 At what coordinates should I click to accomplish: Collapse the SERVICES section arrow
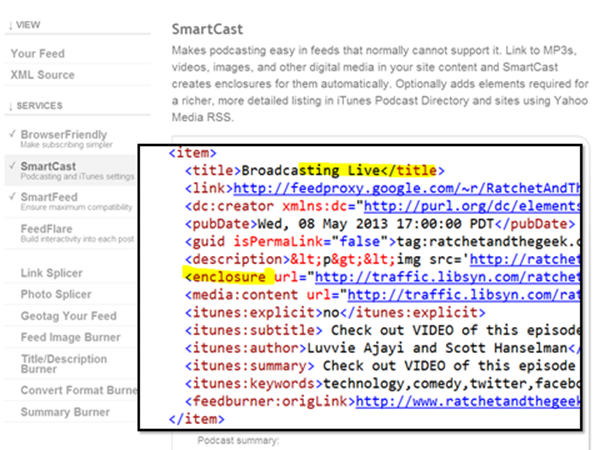click(x=11, y=106)
